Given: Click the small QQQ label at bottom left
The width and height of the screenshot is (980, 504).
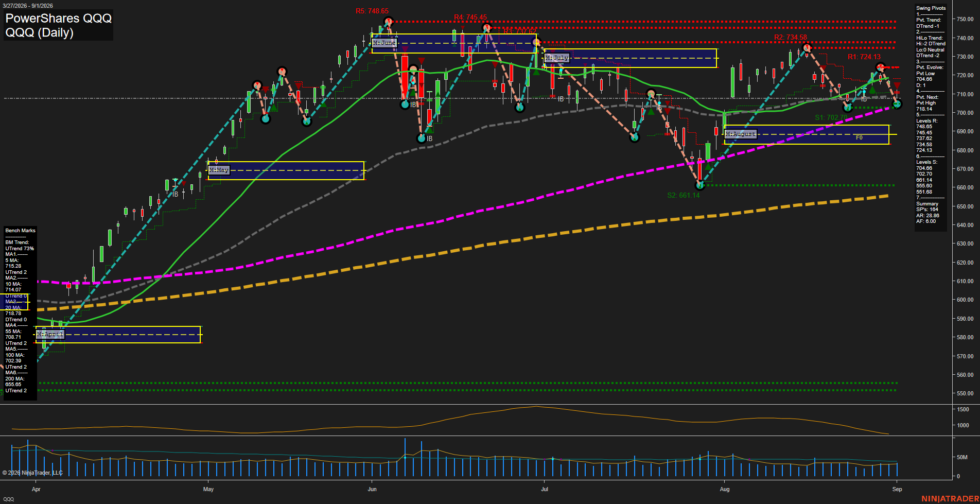Looking at the screenshot, I should coord(9,499).
